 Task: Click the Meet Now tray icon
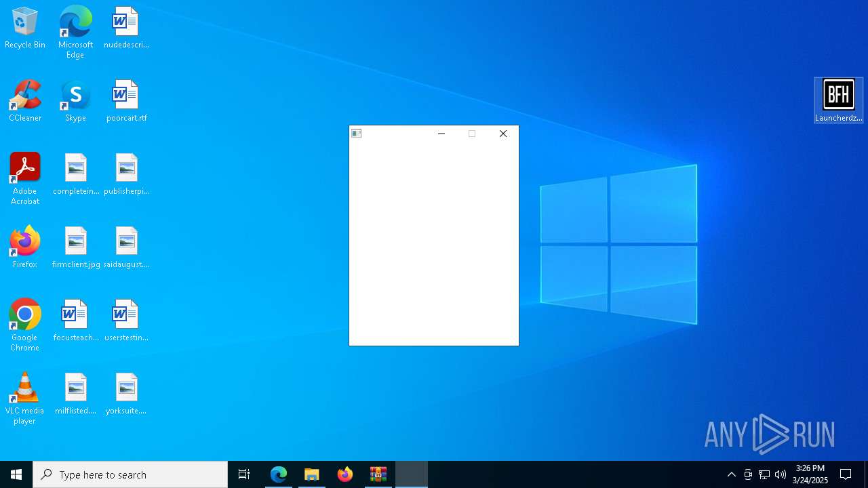click(748, 474)
